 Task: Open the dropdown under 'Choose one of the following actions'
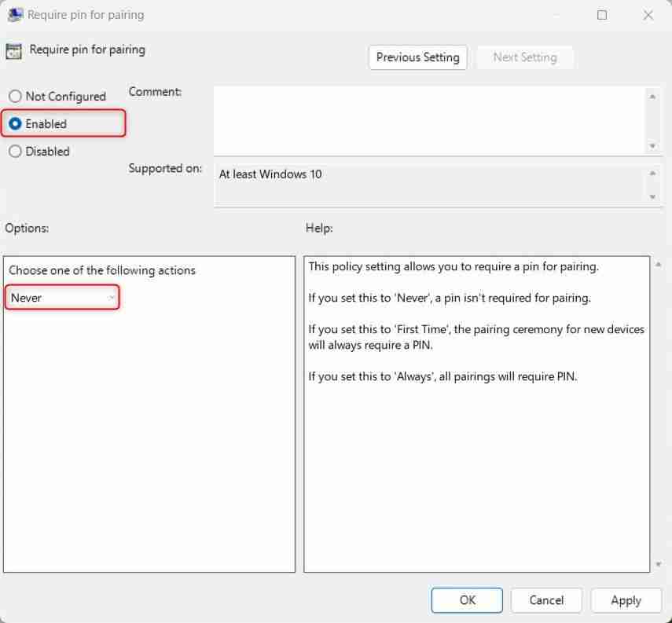tap(63, 298)
